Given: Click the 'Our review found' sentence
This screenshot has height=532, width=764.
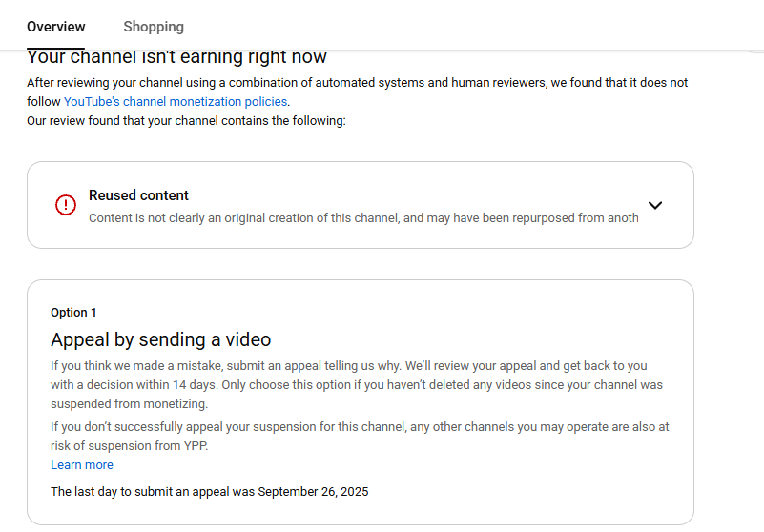Looking at the screenshot, I should point(186,121).
